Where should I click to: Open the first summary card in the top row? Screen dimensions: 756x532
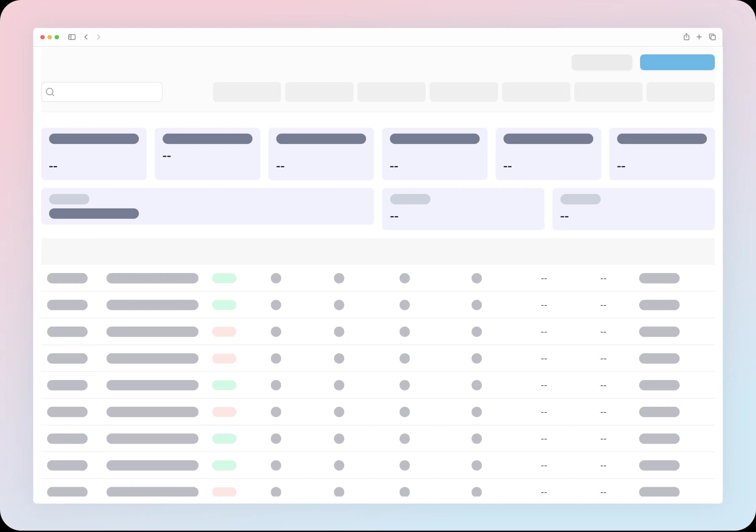[94, 154]
